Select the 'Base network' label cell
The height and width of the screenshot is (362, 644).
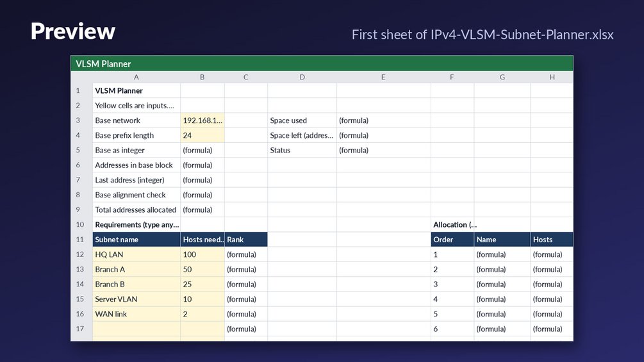point(136,120)
